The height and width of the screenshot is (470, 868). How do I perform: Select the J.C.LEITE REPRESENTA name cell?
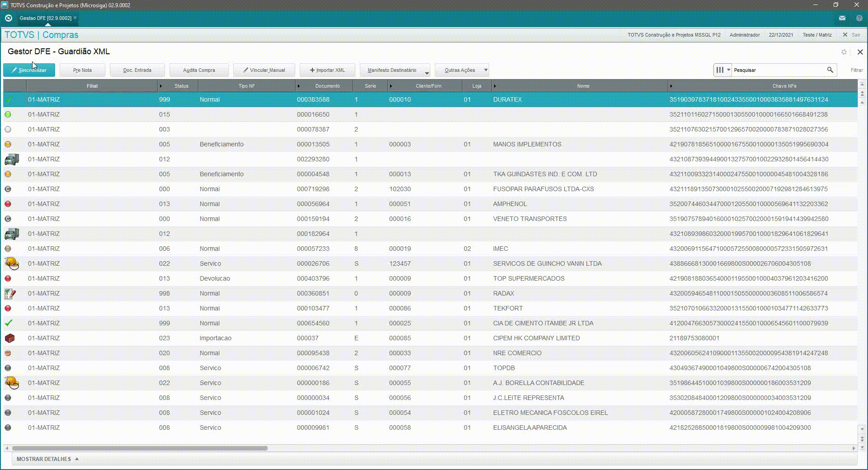(528, 398)
